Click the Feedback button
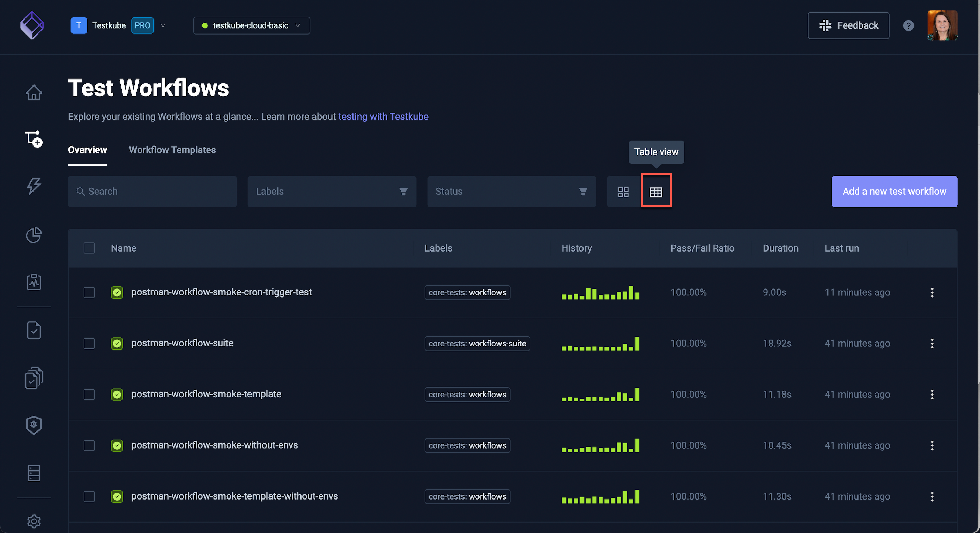The image size is (980, 533). [848, 25]
